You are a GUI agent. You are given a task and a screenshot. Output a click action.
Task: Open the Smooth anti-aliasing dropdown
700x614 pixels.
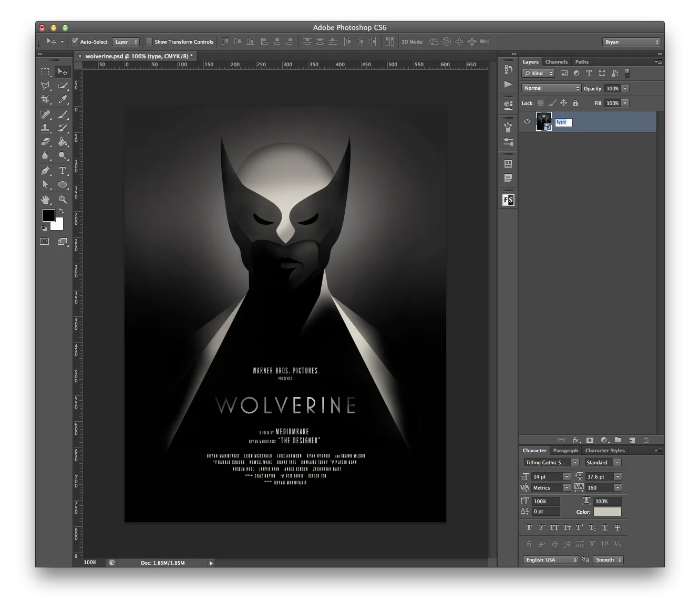[x=609, y=560]
